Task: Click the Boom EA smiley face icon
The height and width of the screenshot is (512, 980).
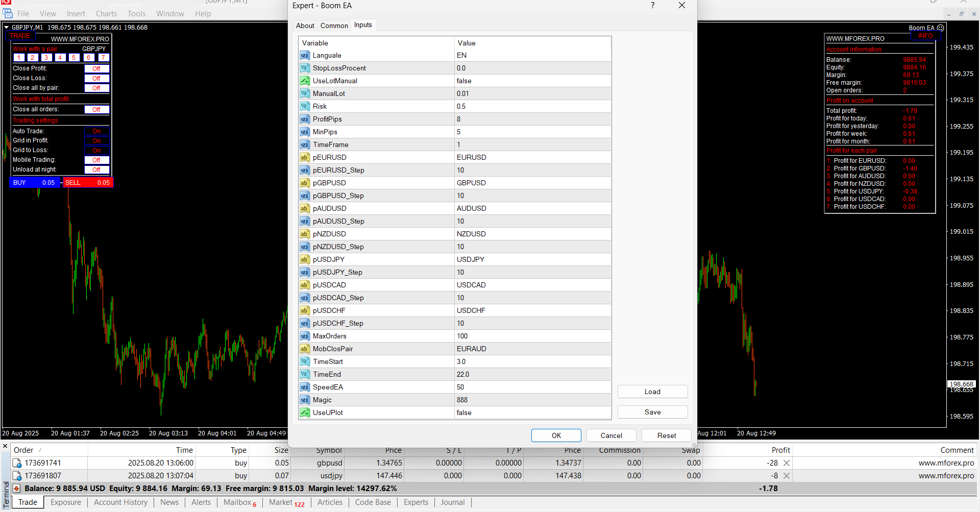Action: (940, 28)
